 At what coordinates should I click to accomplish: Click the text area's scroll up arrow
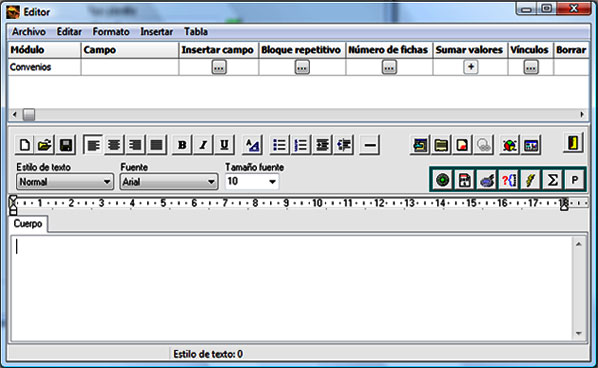[x=579, y=244]
